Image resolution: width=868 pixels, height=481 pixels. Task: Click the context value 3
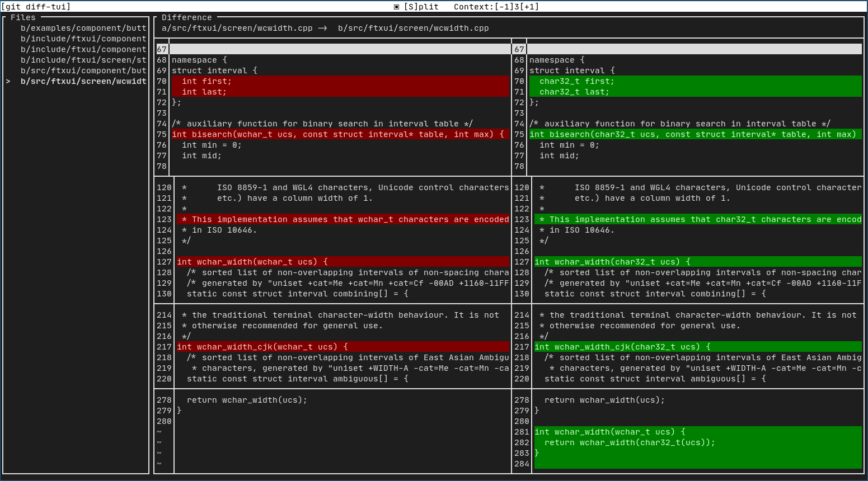coord(517,7)
